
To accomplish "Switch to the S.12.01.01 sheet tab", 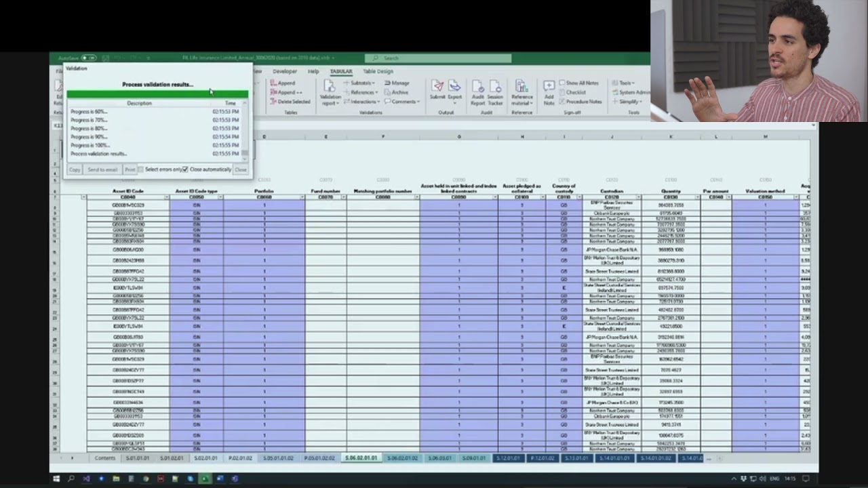I will click(x=508, y=458).
